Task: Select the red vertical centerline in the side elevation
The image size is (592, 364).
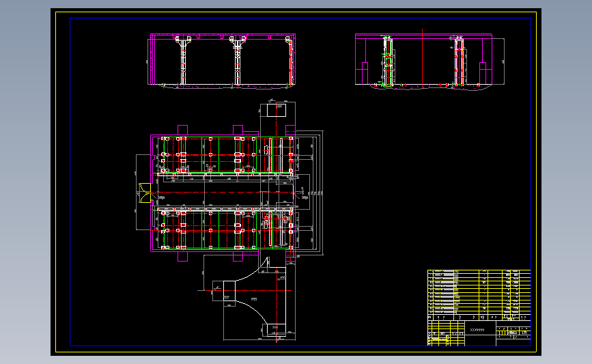Action: coord(422,58)
